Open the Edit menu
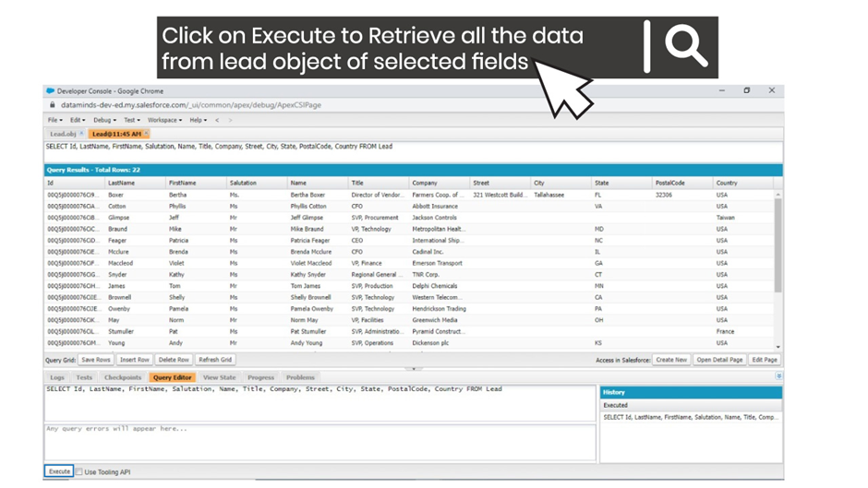This screenshot has height=488, width=868. click(x=78, y=120)
